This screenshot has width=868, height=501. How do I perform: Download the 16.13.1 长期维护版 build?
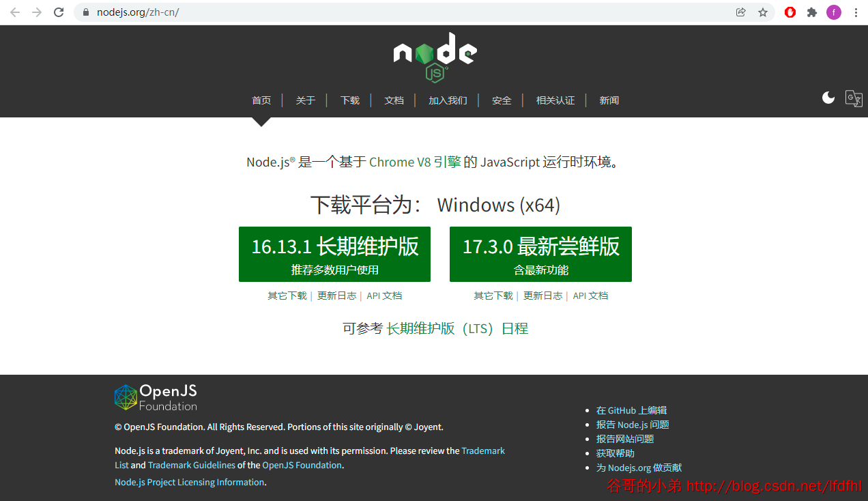[334, 254]
